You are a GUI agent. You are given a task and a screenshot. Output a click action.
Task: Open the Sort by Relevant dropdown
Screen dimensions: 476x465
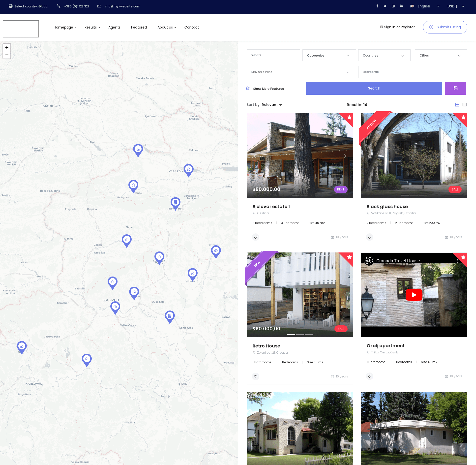[272, 105]
